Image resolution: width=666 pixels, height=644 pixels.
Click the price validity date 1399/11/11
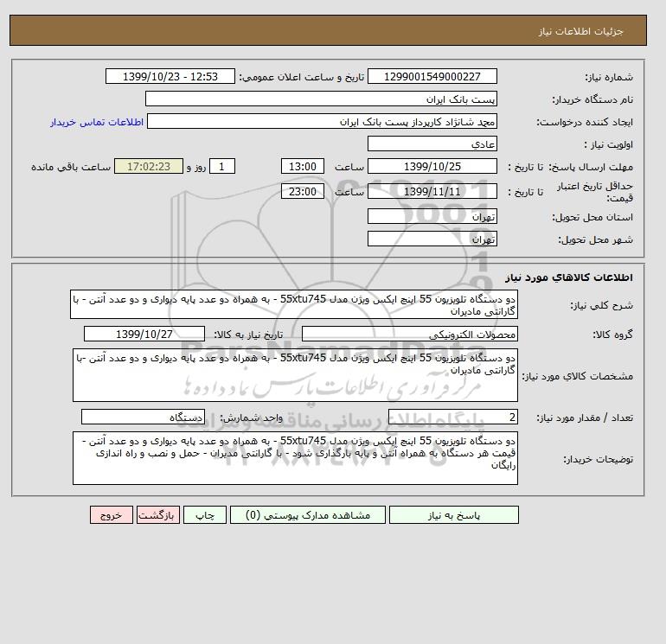(432, 191)
